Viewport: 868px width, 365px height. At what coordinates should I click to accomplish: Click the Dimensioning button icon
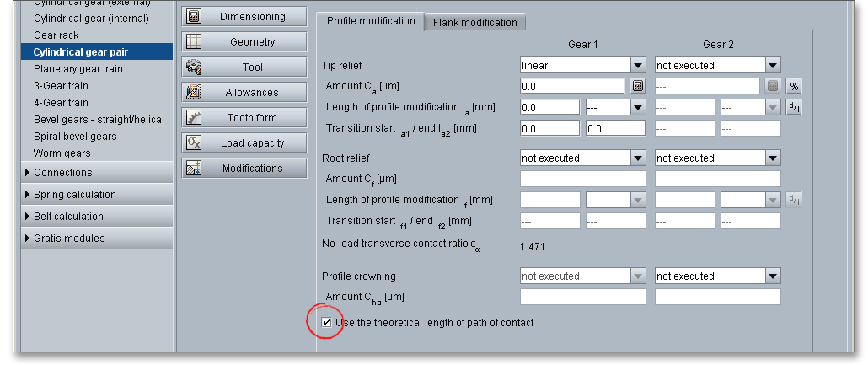193,16
